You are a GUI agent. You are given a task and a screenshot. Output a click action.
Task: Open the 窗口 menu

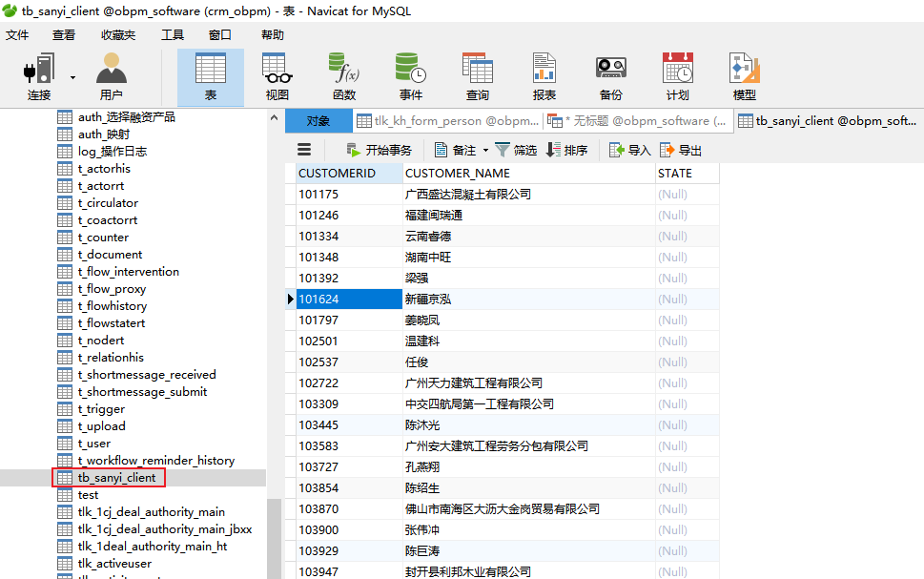(x=220, y=34)
